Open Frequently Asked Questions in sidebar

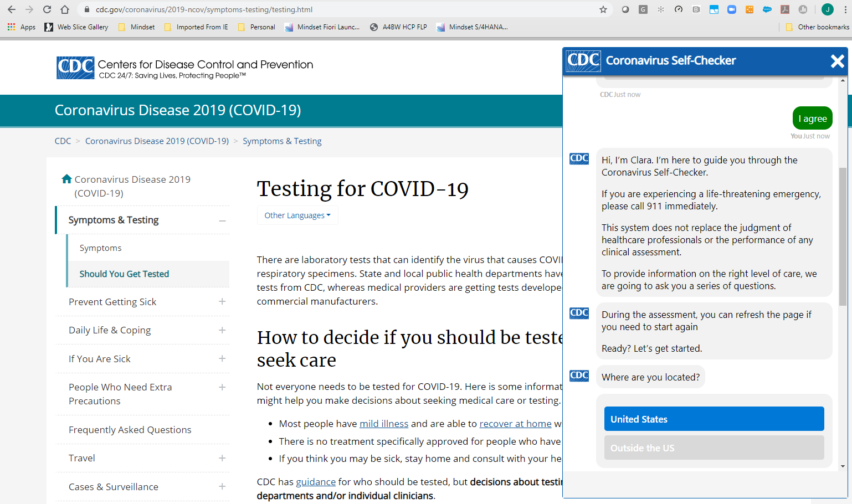[x=130, y=430]
